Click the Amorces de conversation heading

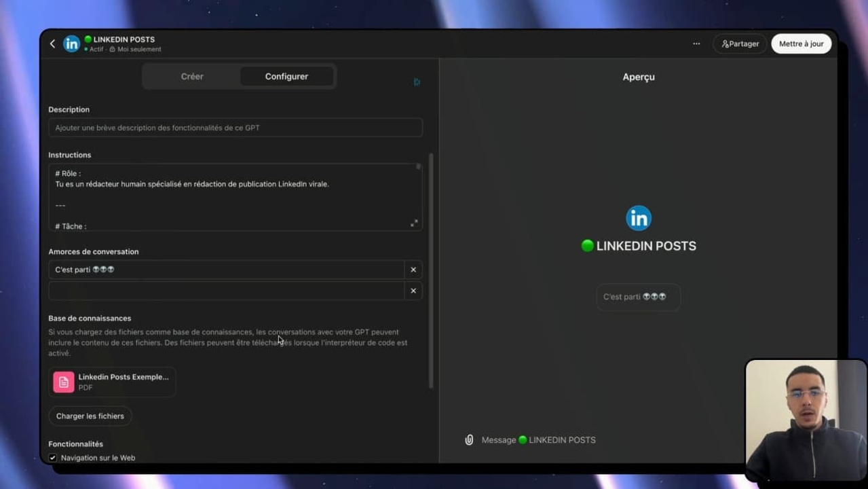[94, 251]
